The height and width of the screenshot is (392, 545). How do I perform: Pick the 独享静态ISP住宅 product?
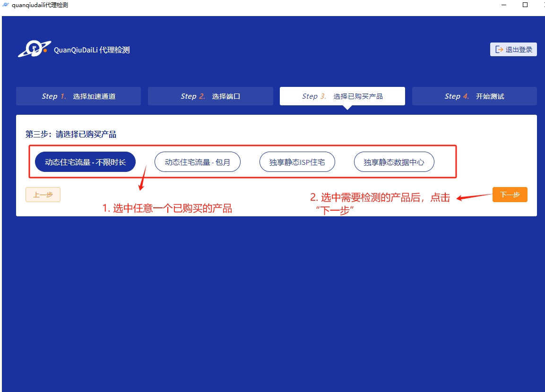(x=297, y=162)
